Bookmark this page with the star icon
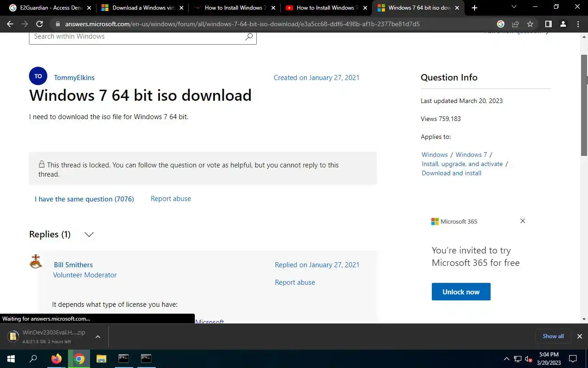Viewport: 588px width, 368px height. tap(530, 24)
